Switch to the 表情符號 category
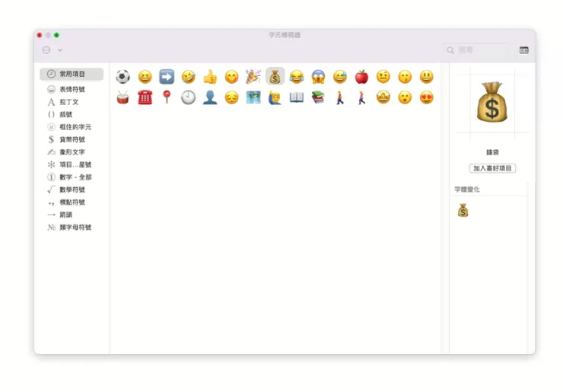Image resolution: width=563 pixels, height=392 pixels. (72, 89)
